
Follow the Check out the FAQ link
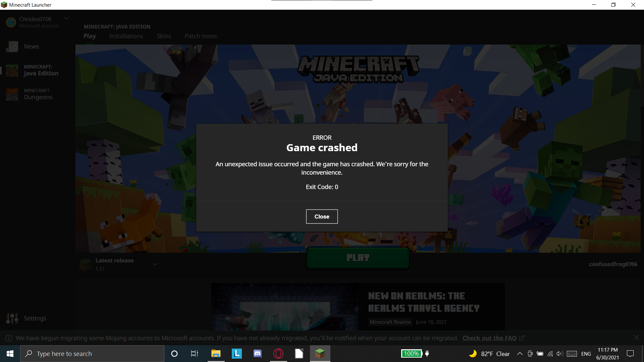pyautogui.click(x=489, y=338)
